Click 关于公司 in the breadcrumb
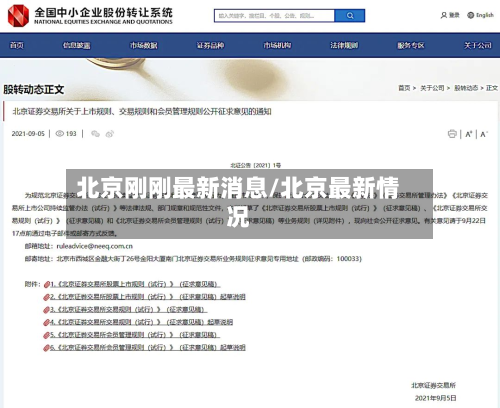This screenshot has height=408, width=500. 432,88
